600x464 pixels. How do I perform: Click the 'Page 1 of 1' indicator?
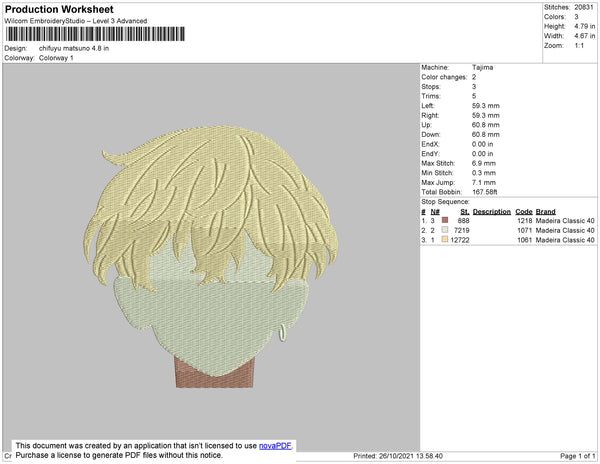tap(578, 456)
